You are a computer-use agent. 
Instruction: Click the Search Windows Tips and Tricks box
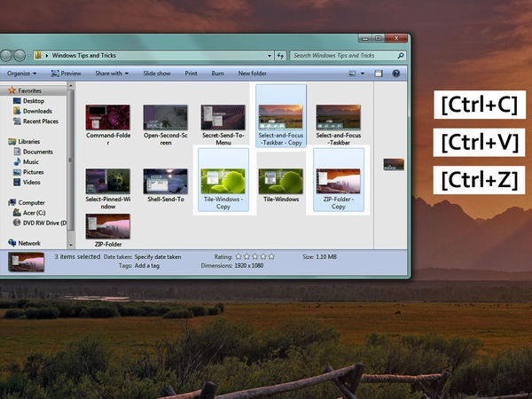click(x=343, y=55)
